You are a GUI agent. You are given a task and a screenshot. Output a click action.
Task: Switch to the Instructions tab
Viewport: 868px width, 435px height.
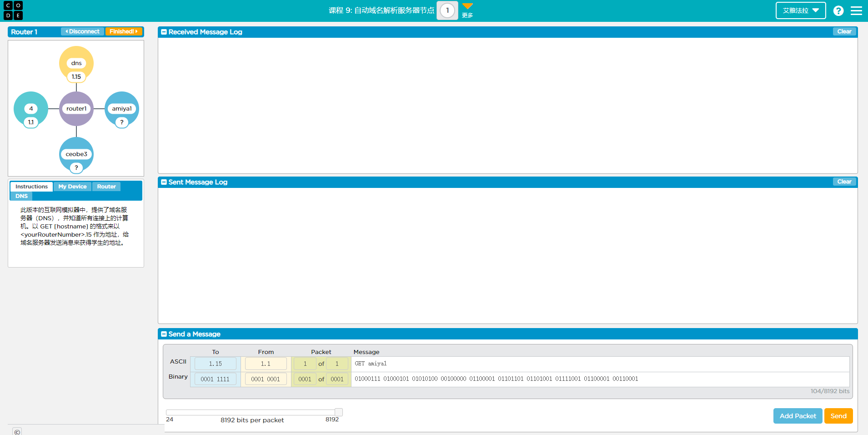pyautogui.click(x=31, y=187)
